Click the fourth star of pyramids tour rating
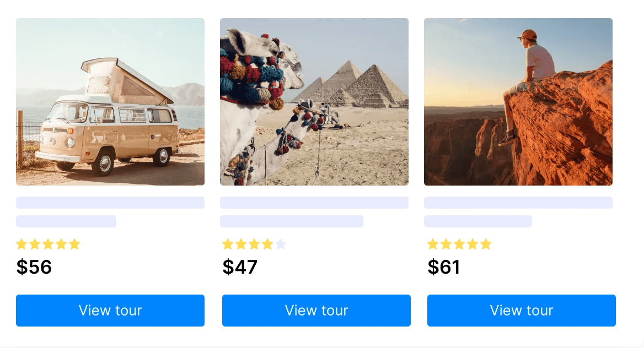 tap(267, 244)
